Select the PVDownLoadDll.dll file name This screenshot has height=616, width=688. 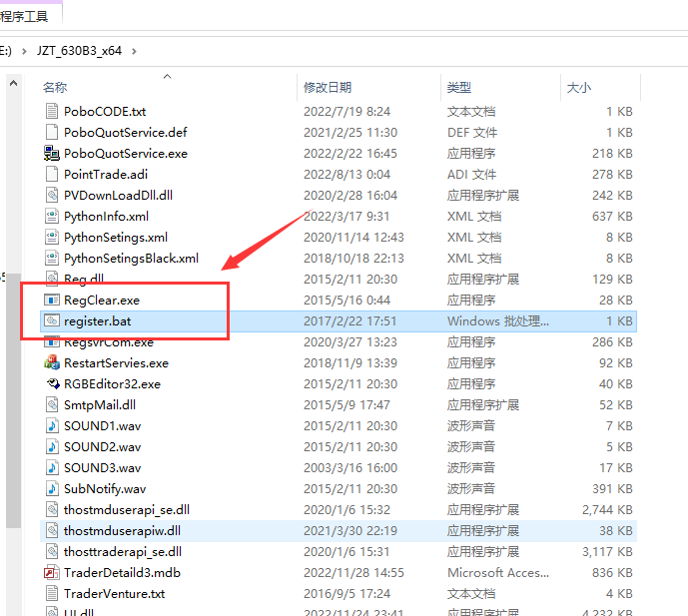point(119,195)
